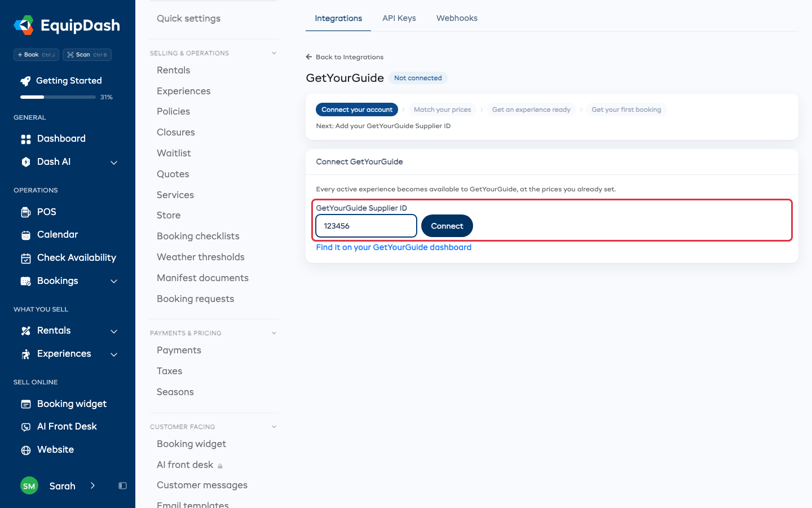Click the EquipDash logo icon
The width and height of the screenshot is (812, 508).
[x=24, y=25]
